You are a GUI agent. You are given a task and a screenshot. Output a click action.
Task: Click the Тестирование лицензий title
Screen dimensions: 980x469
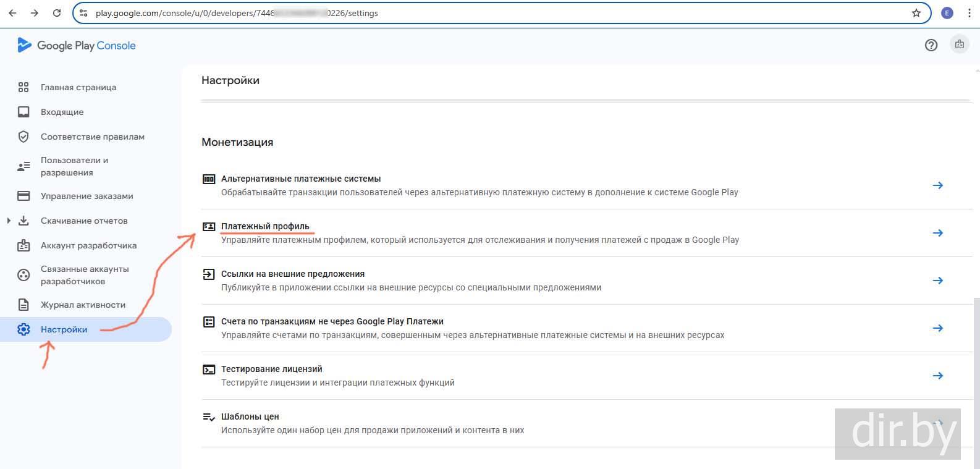272,369
